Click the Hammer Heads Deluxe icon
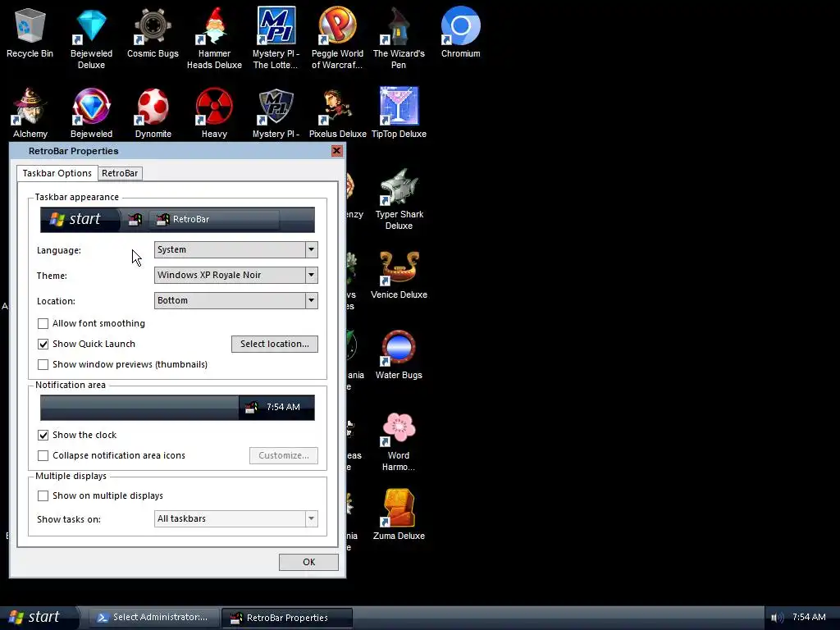Viewport: 840px width, 630px height. coord(214,38)
